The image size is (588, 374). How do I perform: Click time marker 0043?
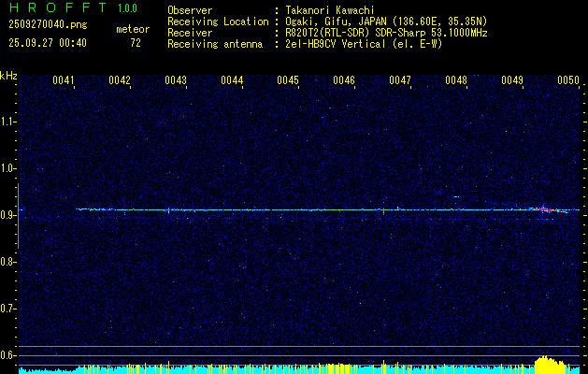176,81
